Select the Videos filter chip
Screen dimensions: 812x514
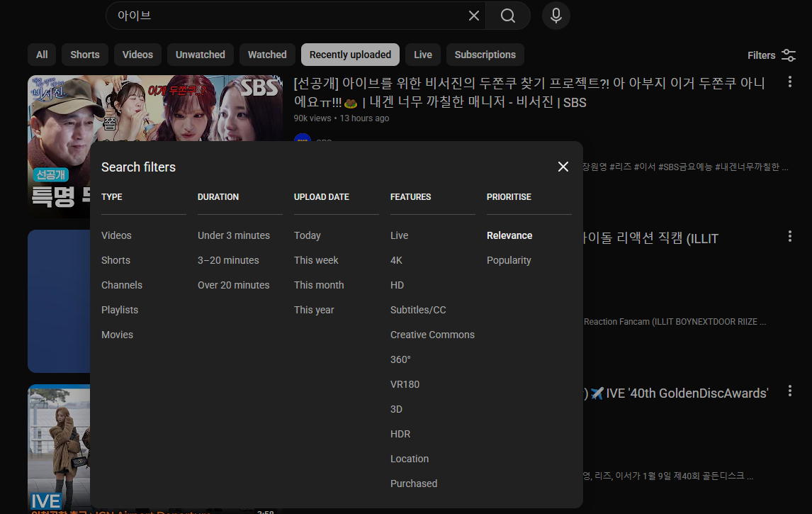tap(137, 55)
